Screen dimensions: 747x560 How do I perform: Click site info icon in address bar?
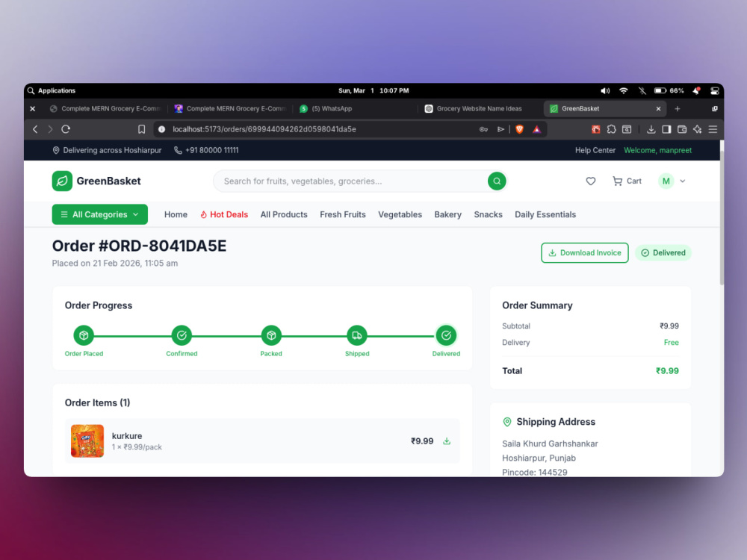[x=161, y=129]
